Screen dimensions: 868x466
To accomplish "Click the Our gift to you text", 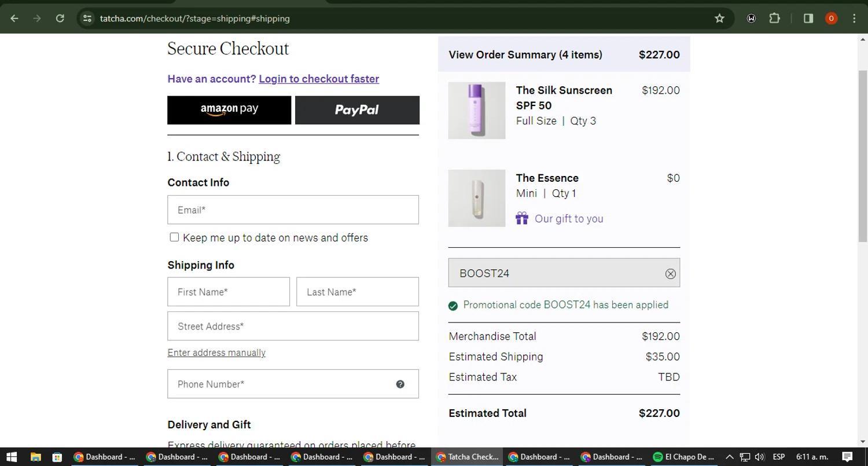I will [x=569, y=219].
